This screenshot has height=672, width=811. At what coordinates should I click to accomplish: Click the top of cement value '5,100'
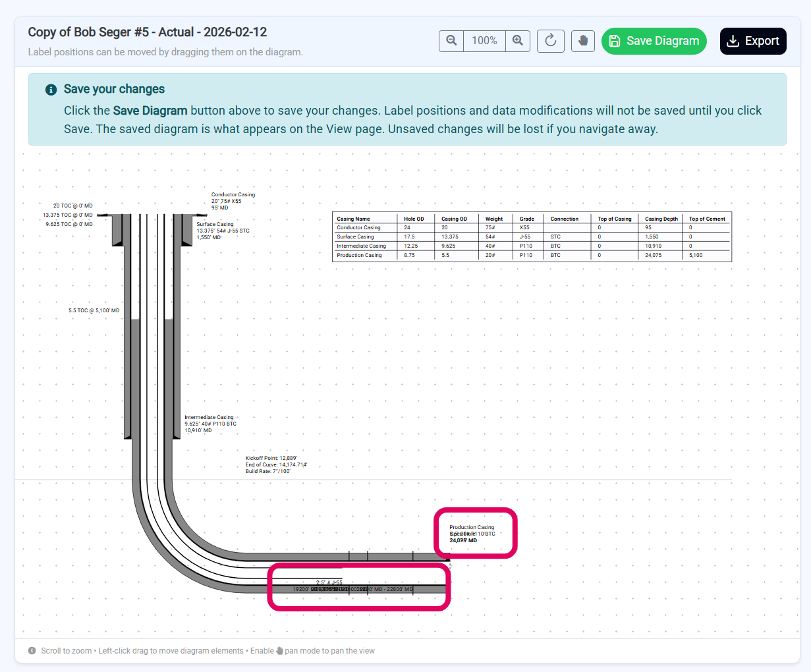[x=696, y=255]
